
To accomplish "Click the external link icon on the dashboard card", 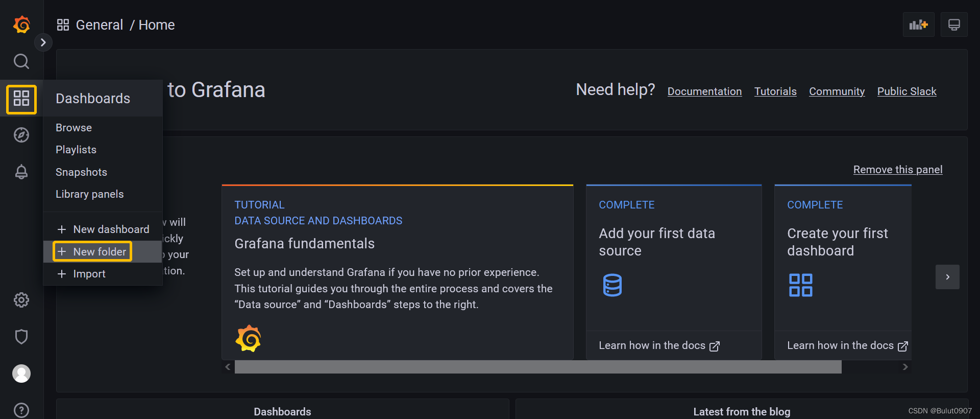I will 903,346.
